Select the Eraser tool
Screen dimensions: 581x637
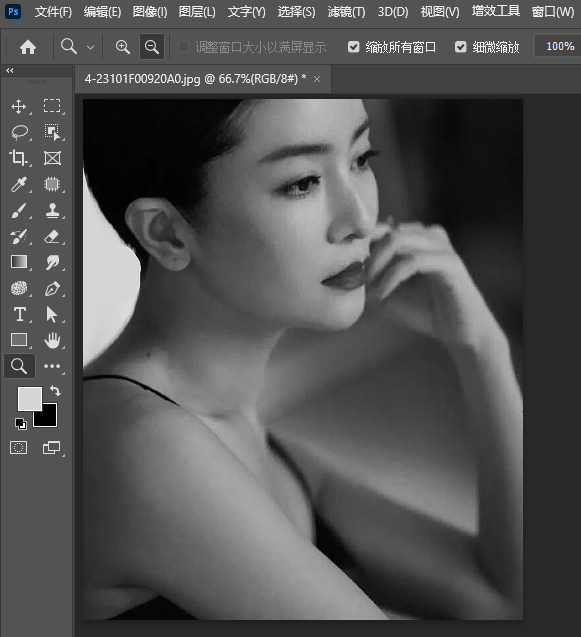click(52, 236)
